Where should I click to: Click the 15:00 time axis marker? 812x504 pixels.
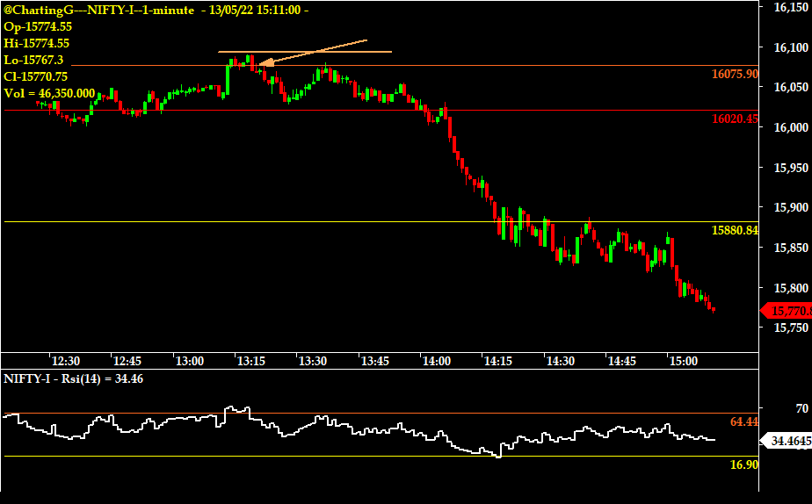[684, 361]
